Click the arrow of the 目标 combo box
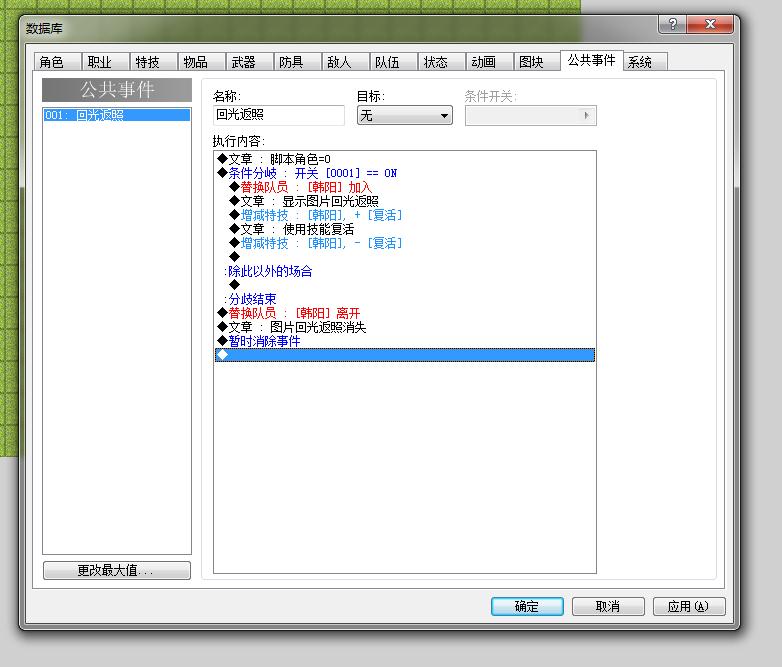This screenshot has width=782, height=667. point(444,116)
